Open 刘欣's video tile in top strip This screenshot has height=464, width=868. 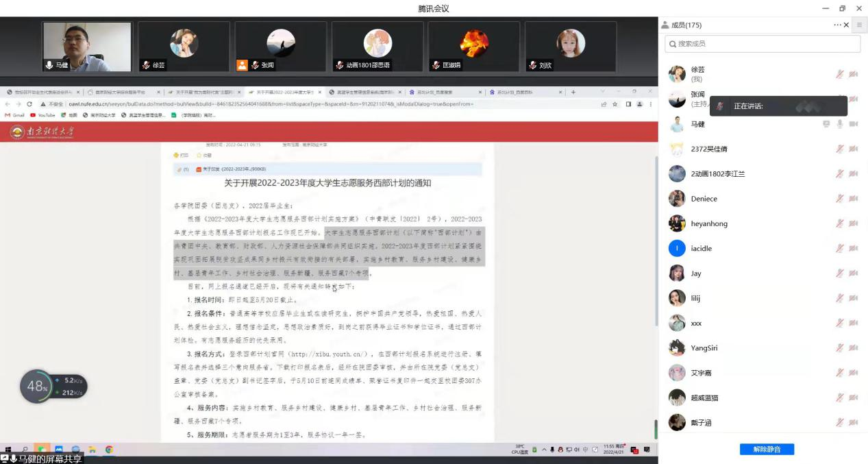[571, 47]
